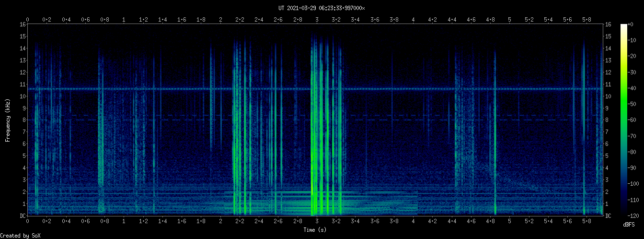
Task: Select the 4 second tick on the top axis
Action: click(x=413, y=20)
